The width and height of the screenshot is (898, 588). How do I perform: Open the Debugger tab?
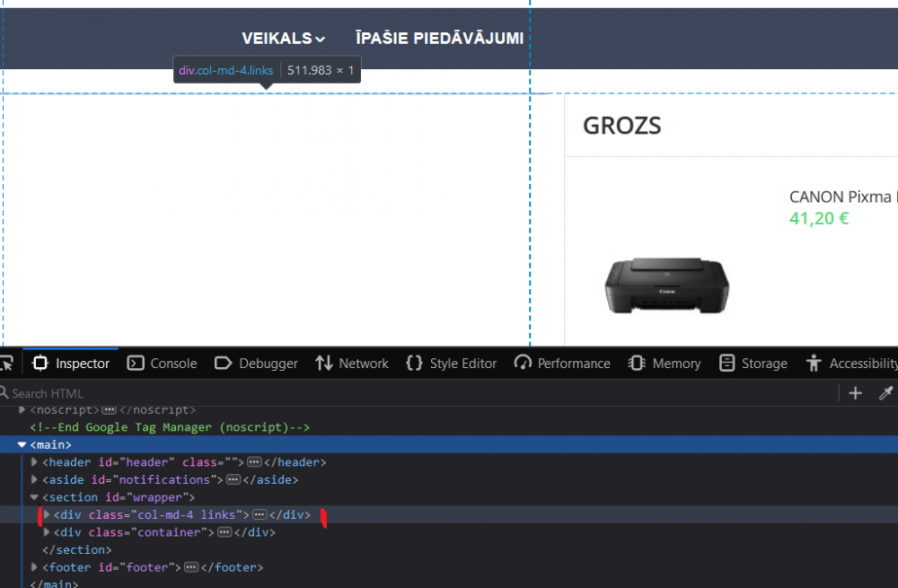point(256,363)
